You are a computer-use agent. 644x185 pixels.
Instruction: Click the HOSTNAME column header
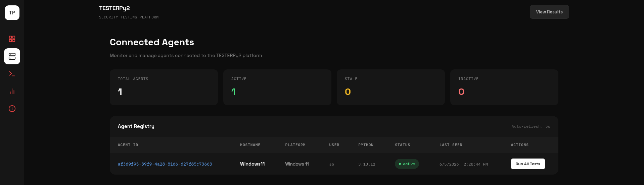[x=250, y=145]
